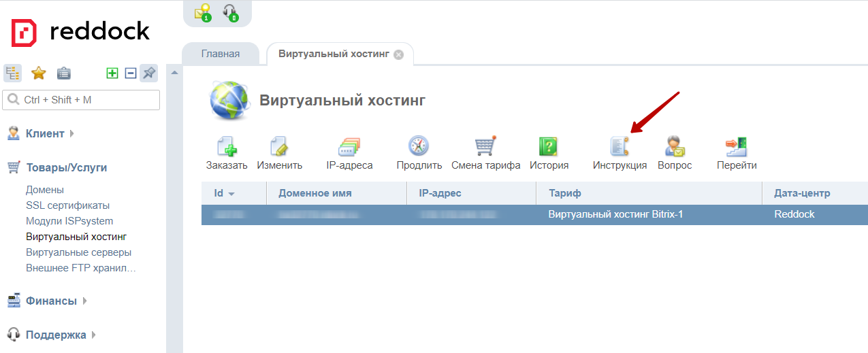The width and height of the screenshot is (868, 353).
Task: Open the Инструкция (Instruction) icon
Action: (x=620, y=147)
